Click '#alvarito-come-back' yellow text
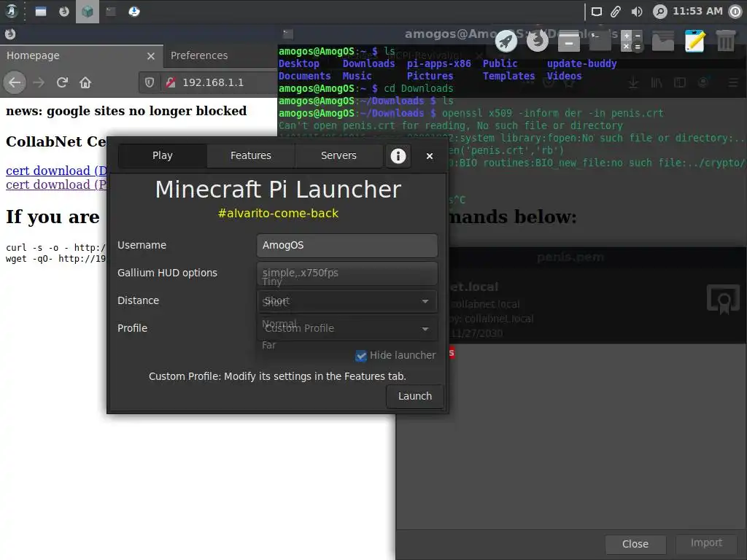 pos(278,214)
